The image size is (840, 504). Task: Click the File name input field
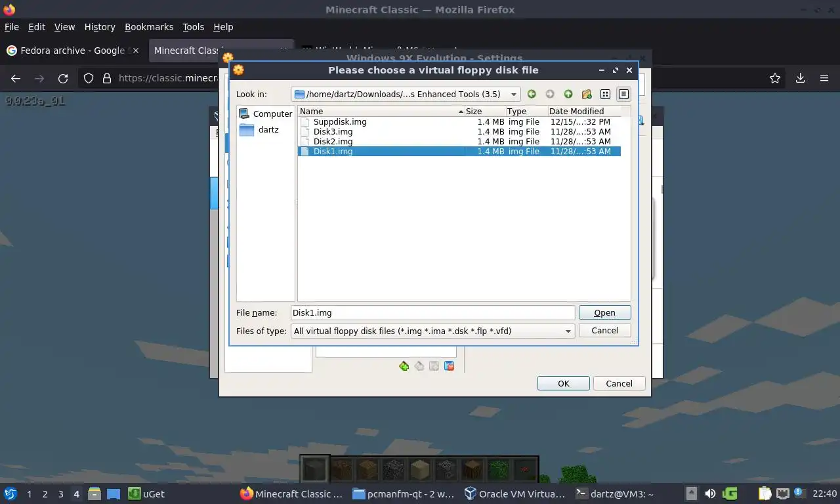(432, 313)
